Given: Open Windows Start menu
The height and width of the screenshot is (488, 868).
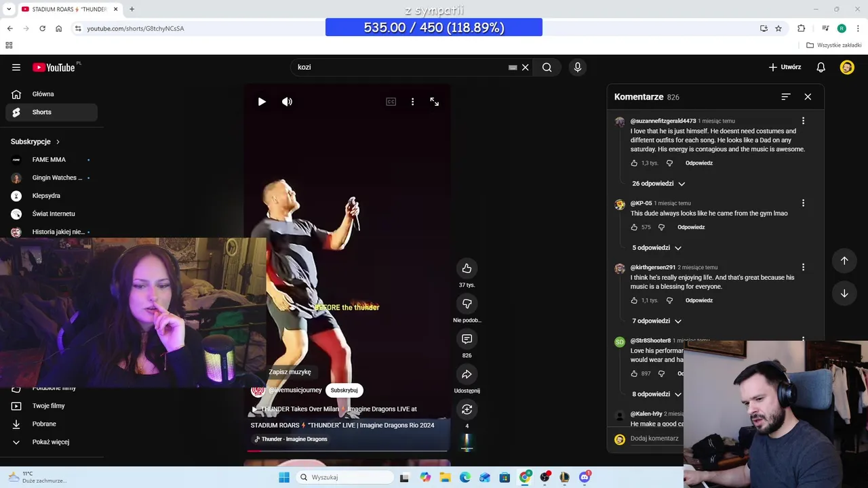Looking at the screenshot, I should pyautogui.click(x=284, y=477).
